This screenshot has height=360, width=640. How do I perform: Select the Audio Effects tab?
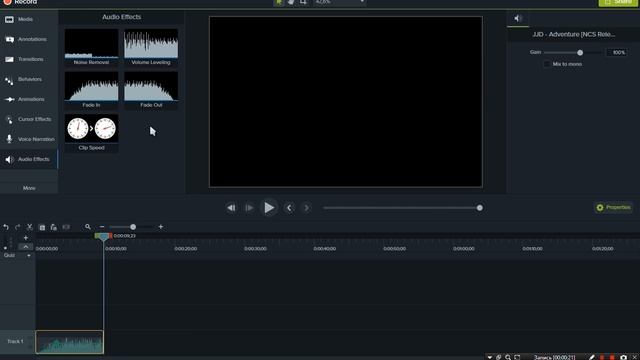[x=29, y=159]
